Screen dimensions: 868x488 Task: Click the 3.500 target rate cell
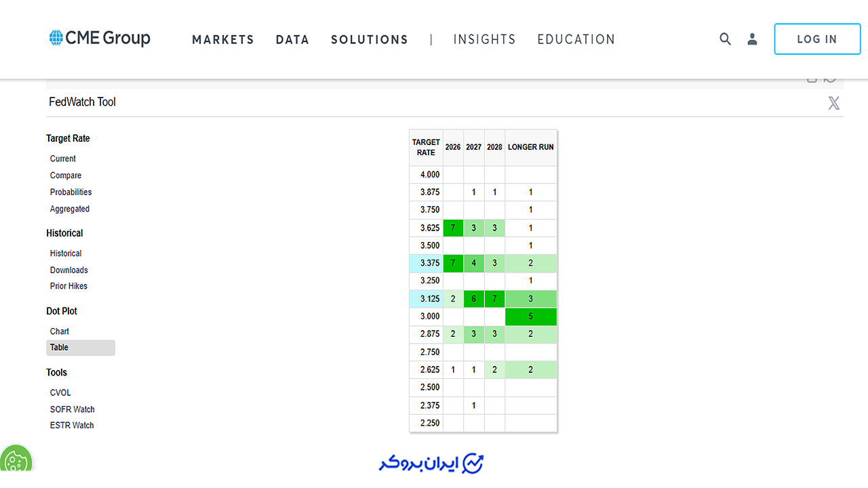[x=427, y=246]
